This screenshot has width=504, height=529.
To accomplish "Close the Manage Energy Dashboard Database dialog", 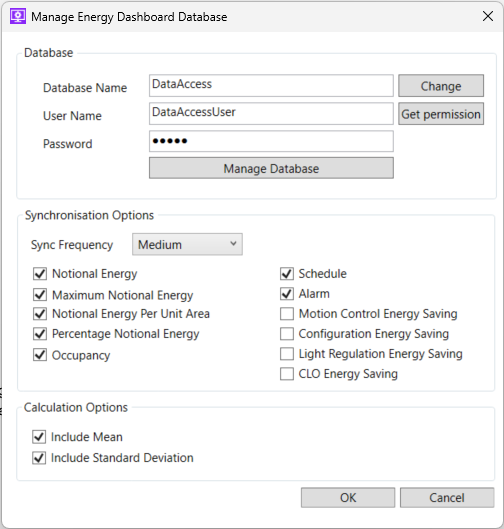I will [x=487, y=16].
